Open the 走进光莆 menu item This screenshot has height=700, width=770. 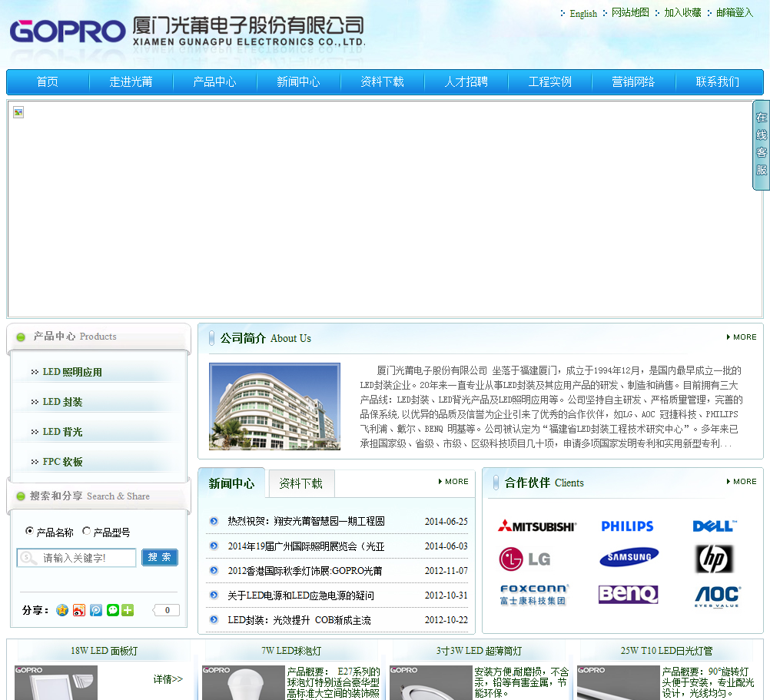[x=131, y=82]
